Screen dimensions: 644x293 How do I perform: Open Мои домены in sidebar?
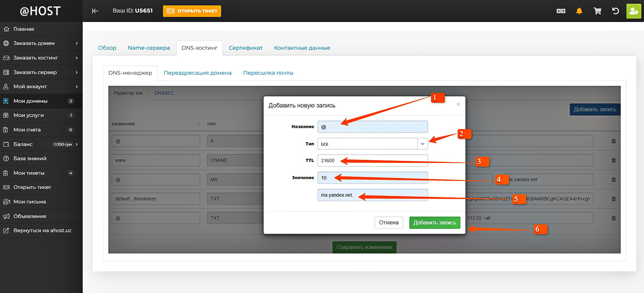(41, 101)
